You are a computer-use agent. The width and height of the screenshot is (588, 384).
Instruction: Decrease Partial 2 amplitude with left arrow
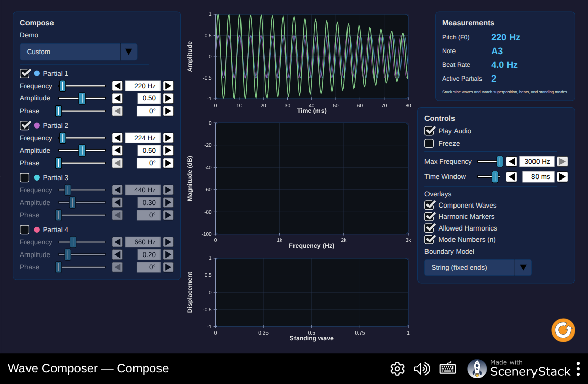pos(117,150)
